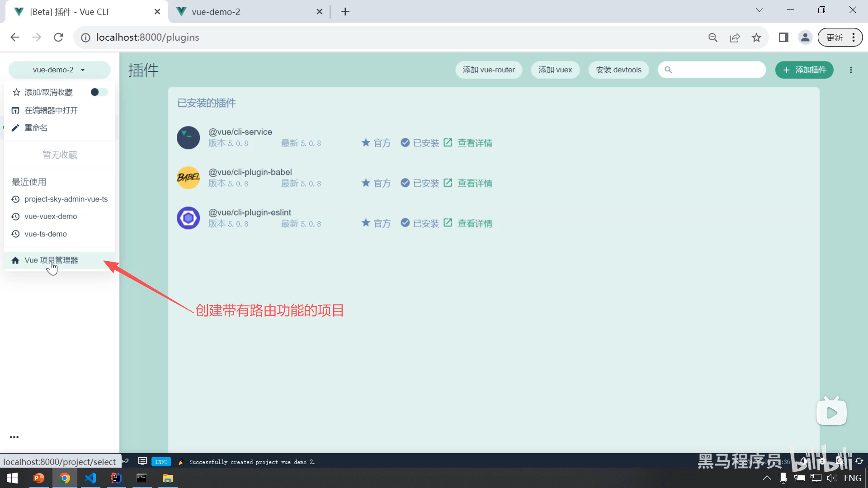Image resolution: width=868 pixels, height=488 pixels.
Task: Click the cli-plugin-eslint logo icon
Action: click(x=188, y=218)
